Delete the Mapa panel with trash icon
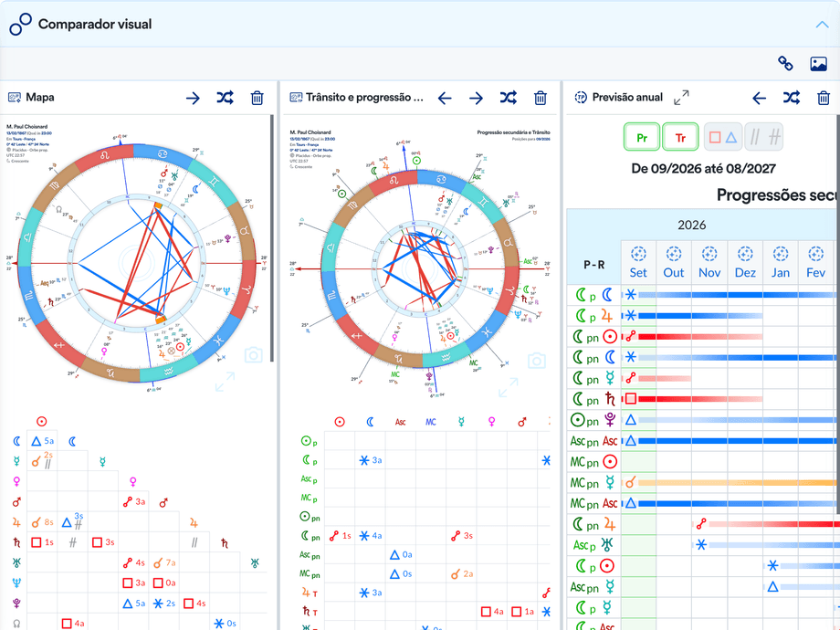 [x=257, y=98]
